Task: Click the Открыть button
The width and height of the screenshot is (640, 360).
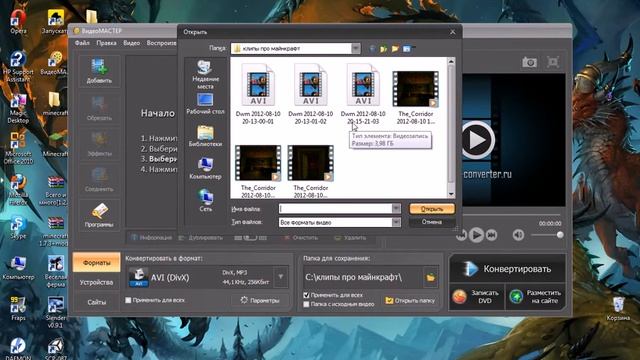Action: pos(432,209)
